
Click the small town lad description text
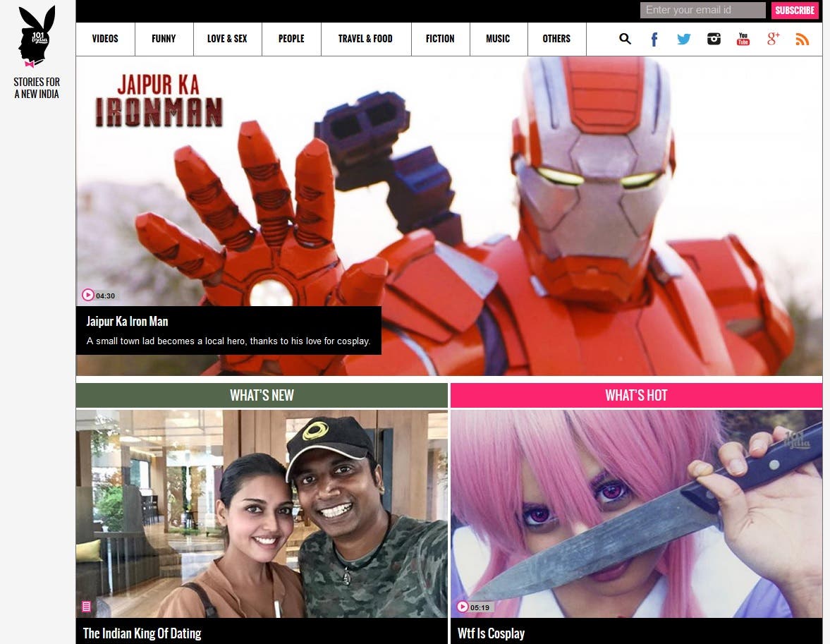[228, 341]
